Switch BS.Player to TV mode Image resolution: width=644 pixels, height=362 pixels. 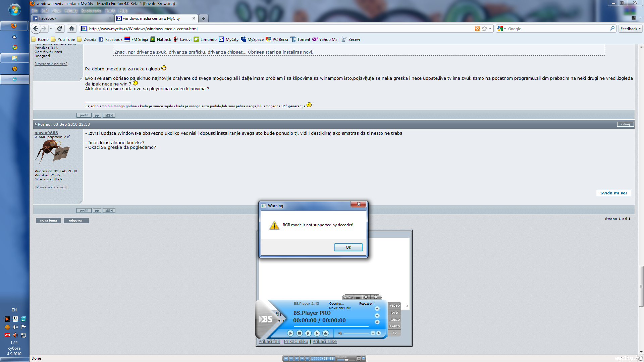pos(394,333)
